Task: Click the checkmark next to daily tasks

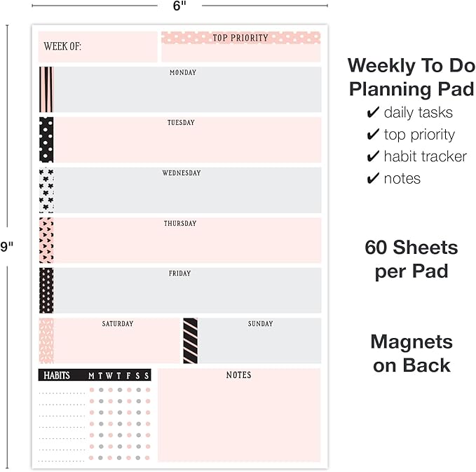Action: [x=373, y=112]
